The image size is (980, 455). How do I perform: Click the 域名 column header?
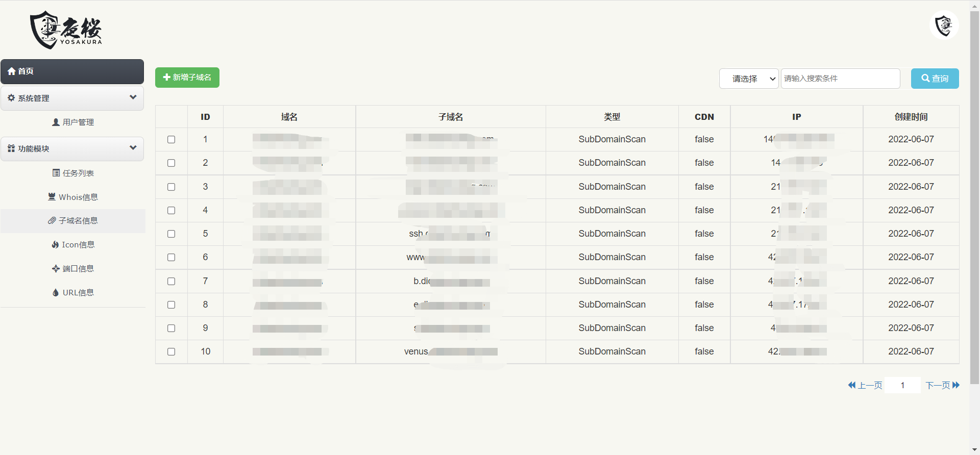coord(289,117)
